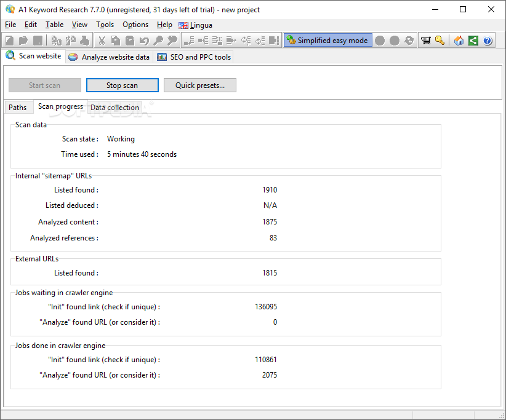Click jobs done Analyze value 2075

tap(270, 375)
